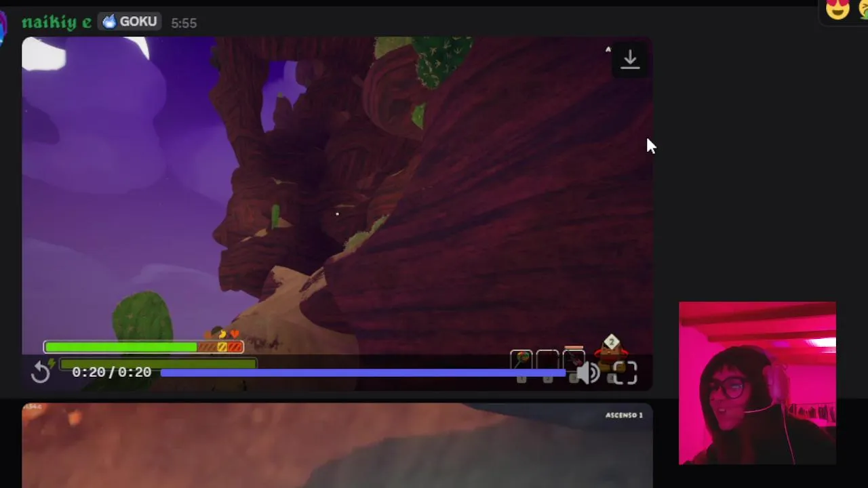Click the ASCENSO 1 label in lower clip
Viewport: 868px width, 488px height.
(624, 415)
